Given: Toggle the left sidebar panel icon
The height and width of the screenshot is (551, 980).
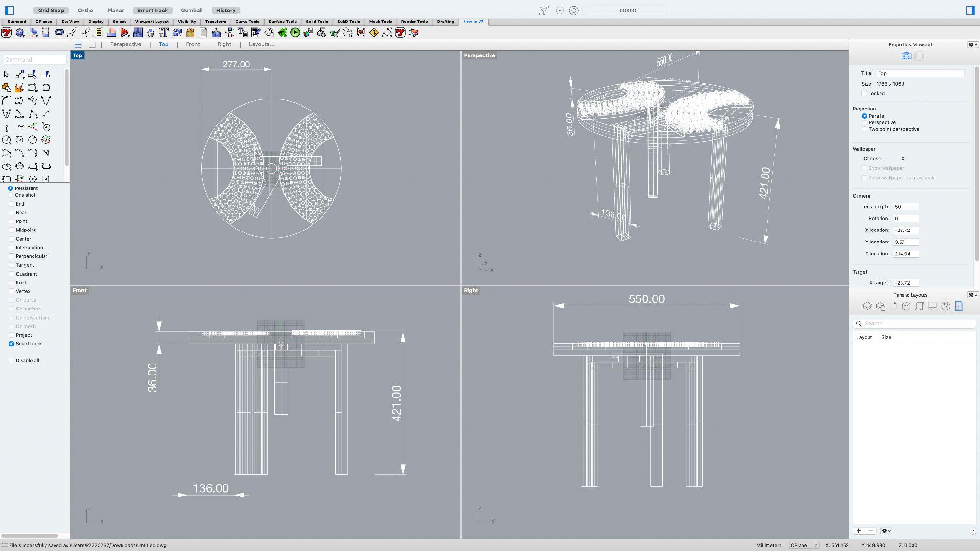Looking at the screenshot, I should point(10,10).
